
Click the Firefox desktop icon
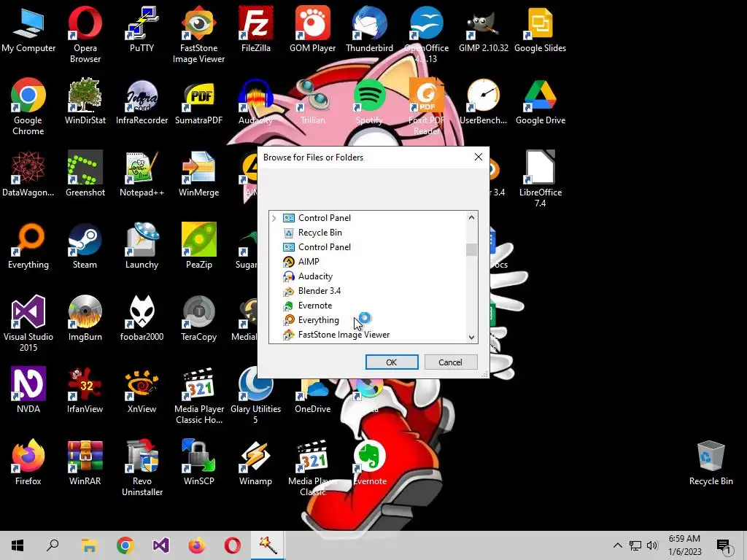pos(28,462)
